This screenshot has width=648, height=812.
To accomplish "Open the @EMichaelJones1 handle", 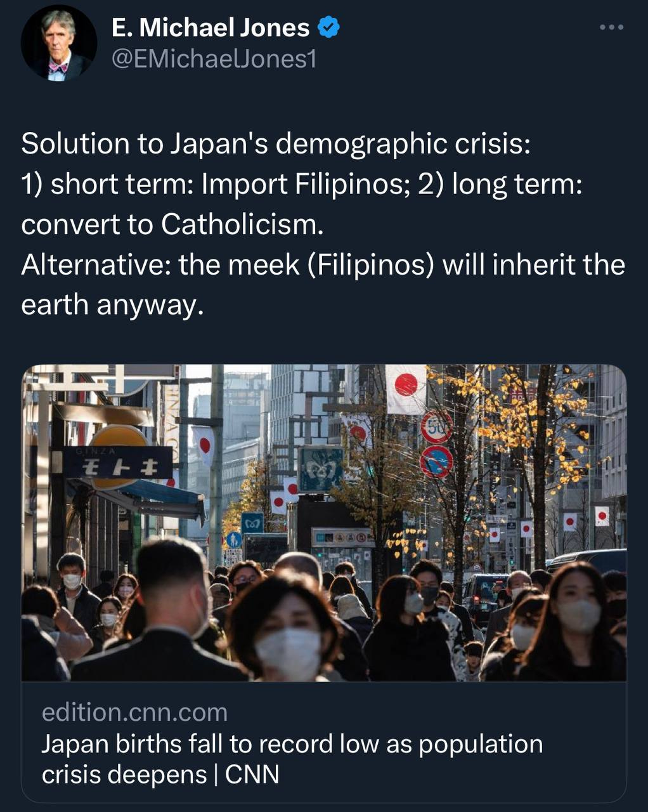I will (x=214, y=59).
